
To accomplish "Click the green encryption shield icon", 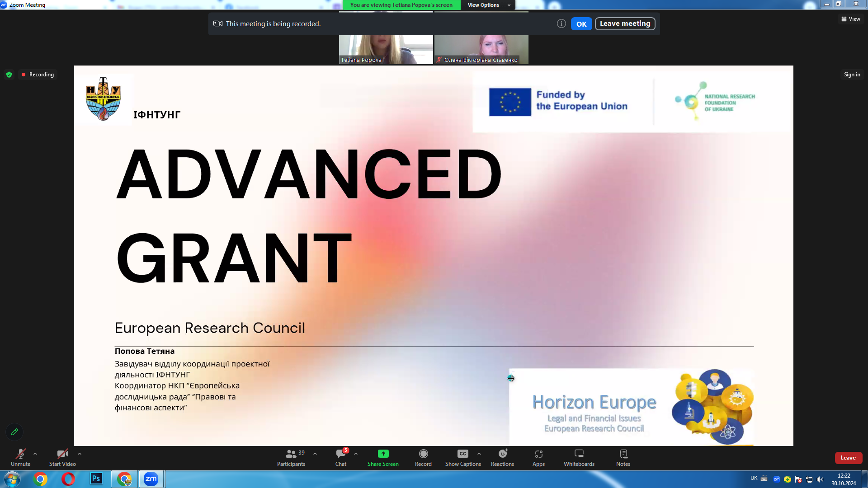I will click(9, 75).
